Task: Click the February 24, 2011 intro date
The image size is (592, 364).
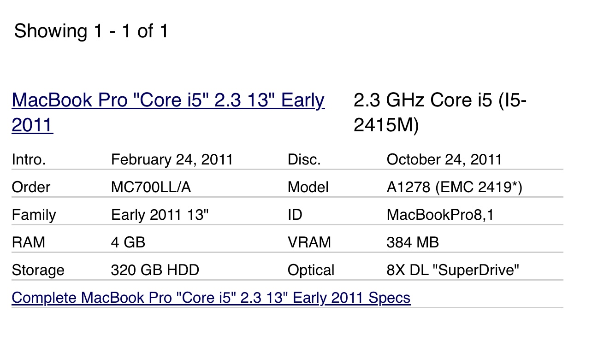Action: click(x=172, y=160)
